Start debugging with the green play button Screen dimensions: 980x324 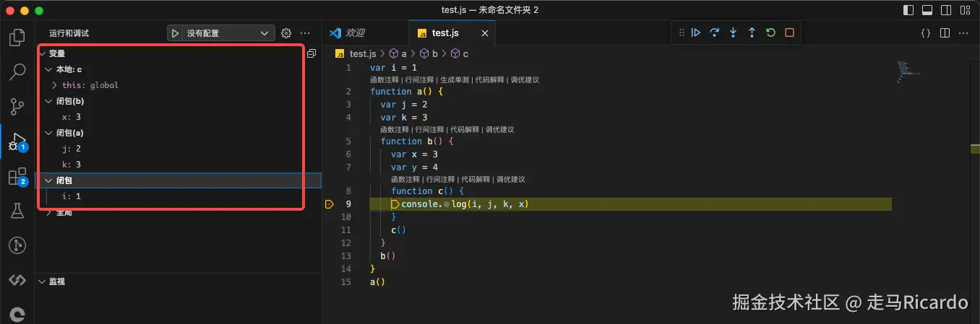click(x=175, y=33)
